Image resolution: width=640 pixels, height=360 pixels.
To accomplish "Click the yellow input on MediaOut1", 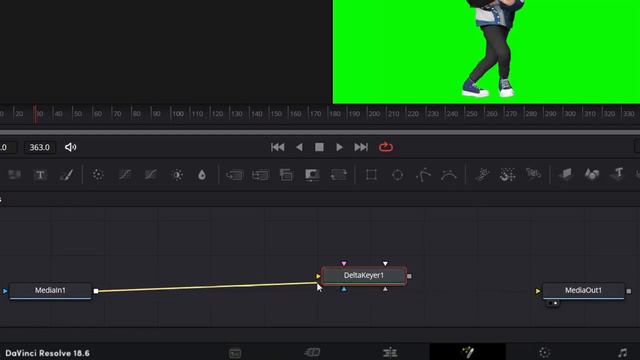I will pyautogui.click(x=538, y=291).
